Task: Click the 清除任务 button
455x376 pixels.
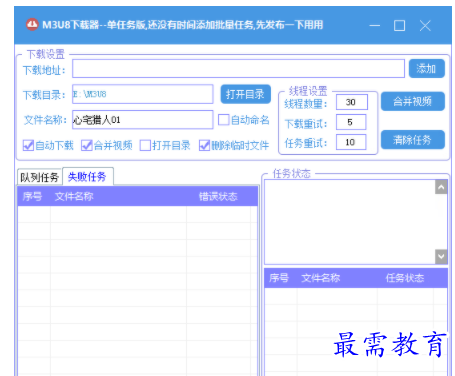Action: [x=413, y=140]
